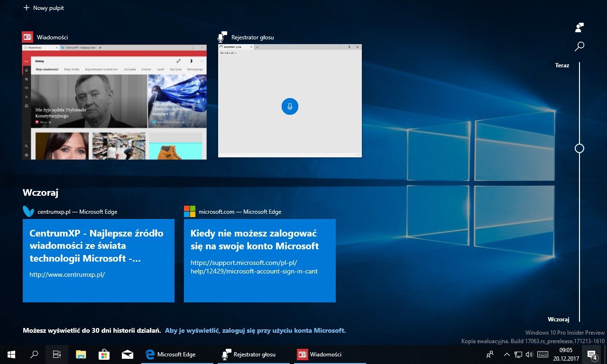Screen dimensions: 607x364
Task: Click http://www.centrumxp.pl/ URL text
Action: coord(67,274)
